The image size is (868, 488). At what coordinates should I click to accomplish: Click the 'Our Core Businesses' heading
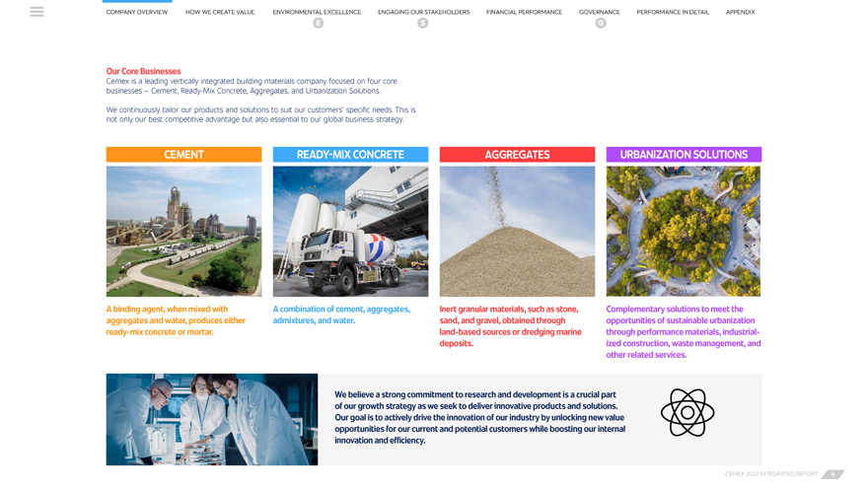coord(143,71)
